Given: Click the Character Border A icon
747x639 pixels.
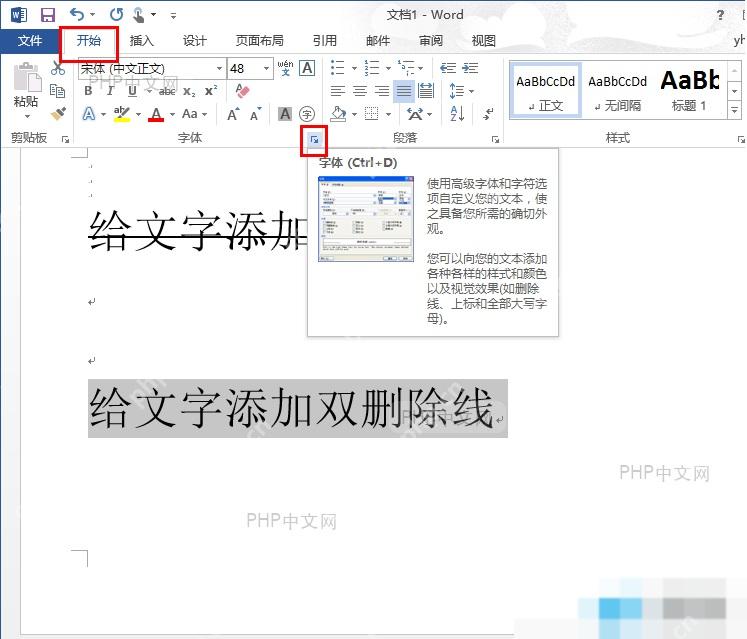Looking at the screenshot, I should pyautogui.click(x=307, y=68).
